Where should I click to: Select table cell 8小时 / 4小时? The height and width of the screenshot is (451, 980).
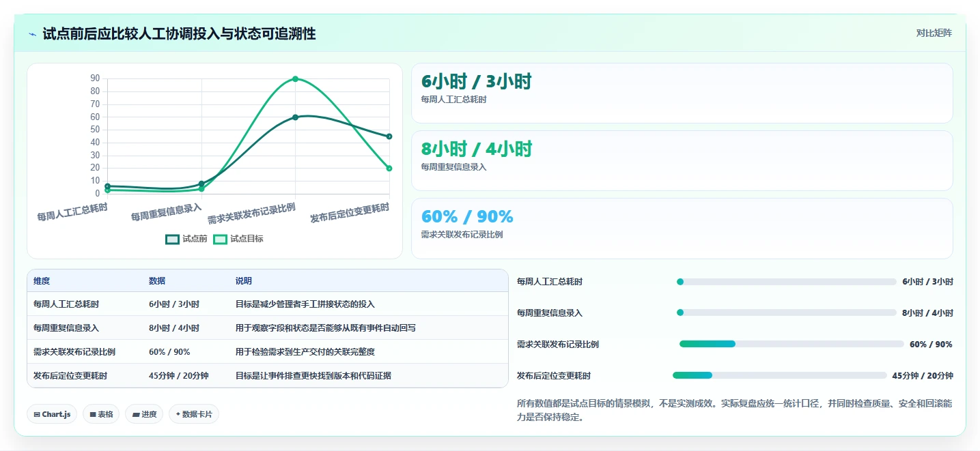174,328
